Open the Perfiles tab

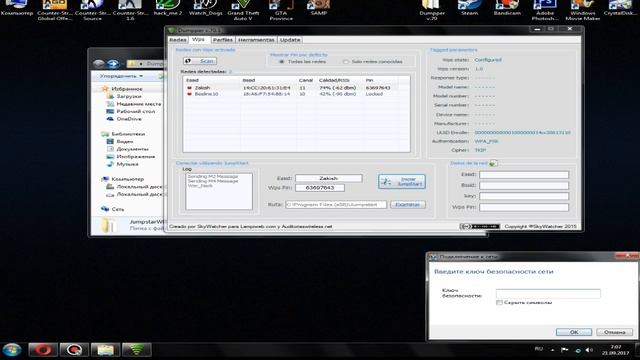[222, 40]
